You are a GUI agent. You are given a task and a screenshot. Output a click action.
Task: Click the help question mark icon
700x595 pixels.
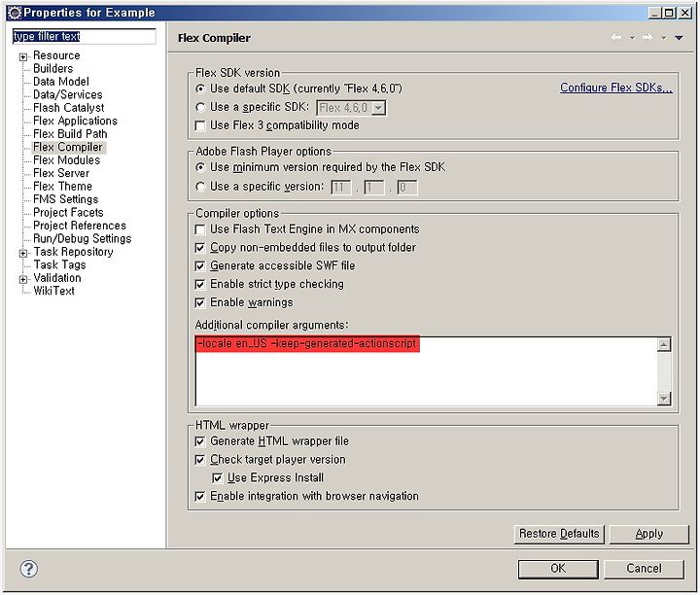coord(29,569)
